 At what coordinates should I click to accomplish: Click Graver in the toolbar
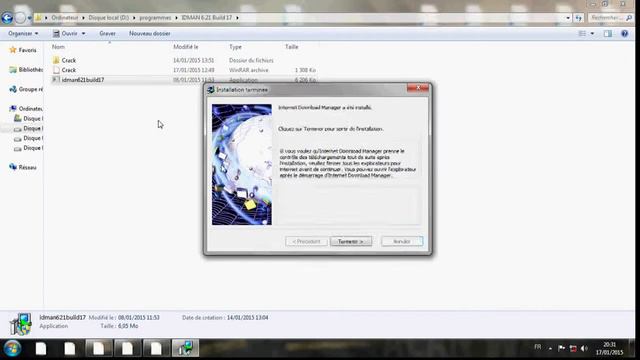[x=107, y=33]
